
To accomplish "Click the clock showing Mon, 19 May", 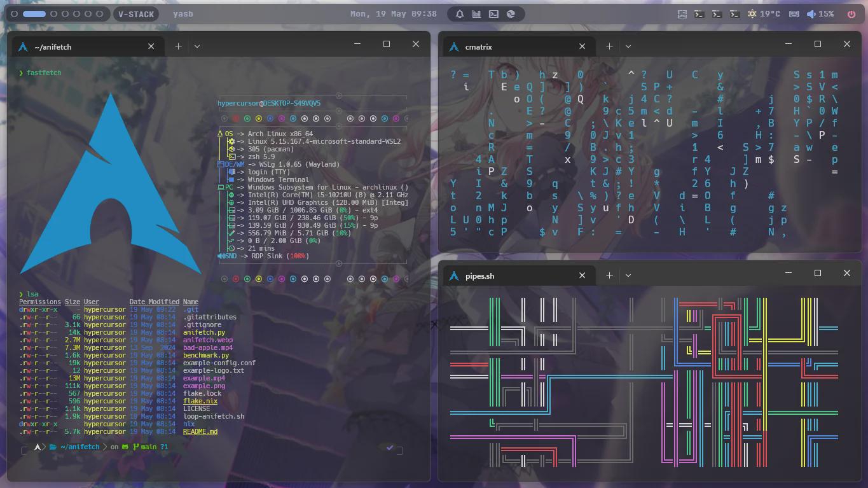I will point(394,13).
